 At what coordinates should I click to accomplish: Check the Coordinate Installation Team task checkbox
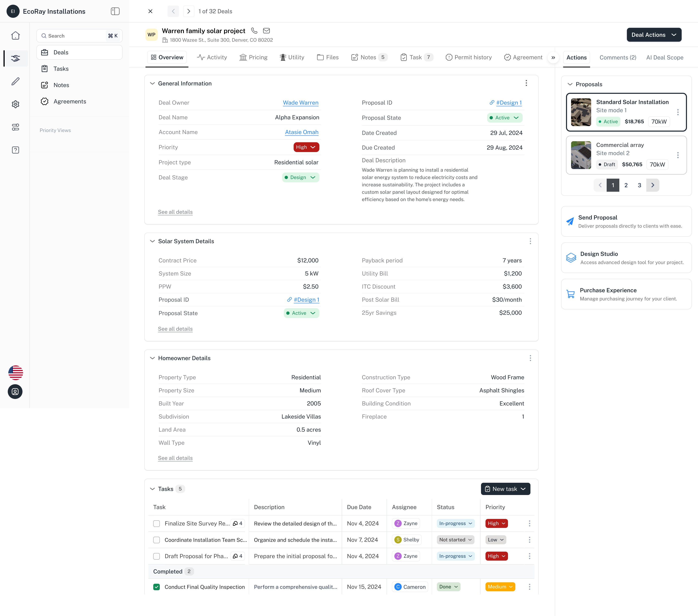pyautogui.click(x=156, y=540)
